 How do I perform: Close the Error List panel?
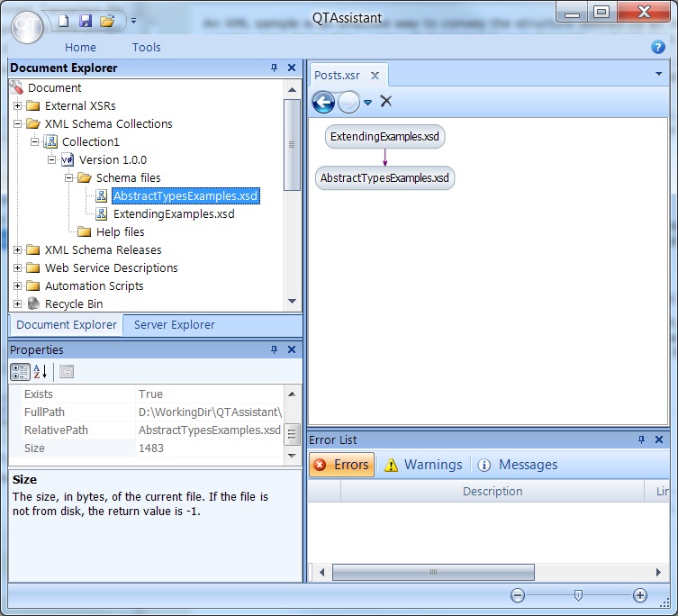659,440
